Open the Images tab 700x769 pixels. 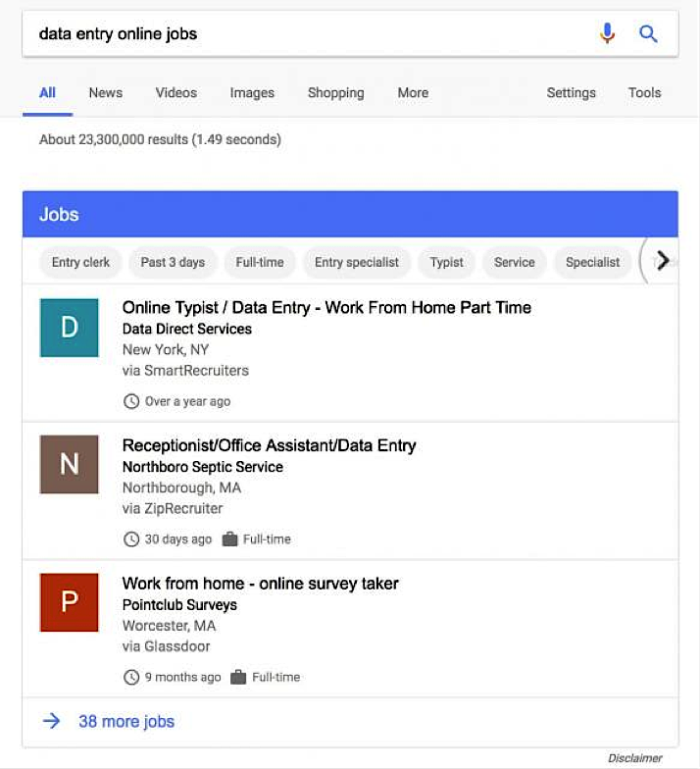[253, 92]
